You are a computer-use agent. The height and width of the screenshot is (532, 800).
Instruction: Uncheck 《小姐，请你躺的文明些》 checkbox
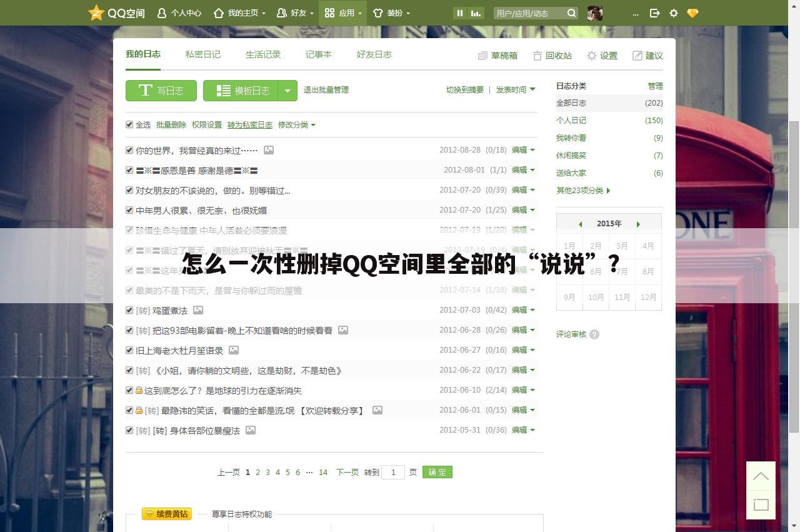click(129, 370)
